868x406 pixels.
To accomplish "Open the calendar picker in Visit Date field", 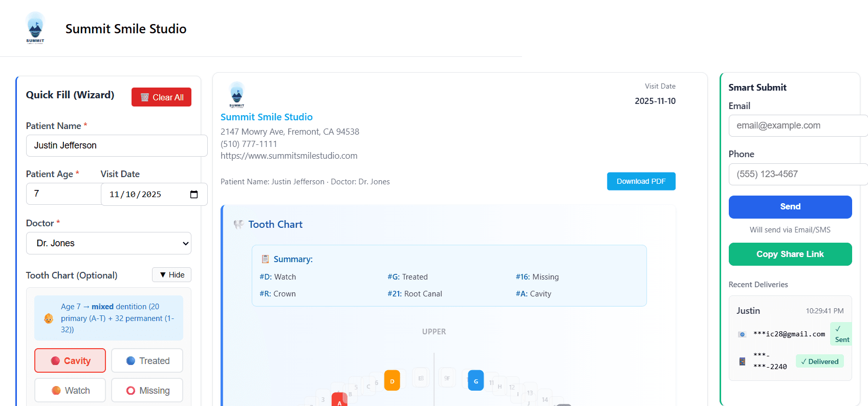I will coord(194,195).
